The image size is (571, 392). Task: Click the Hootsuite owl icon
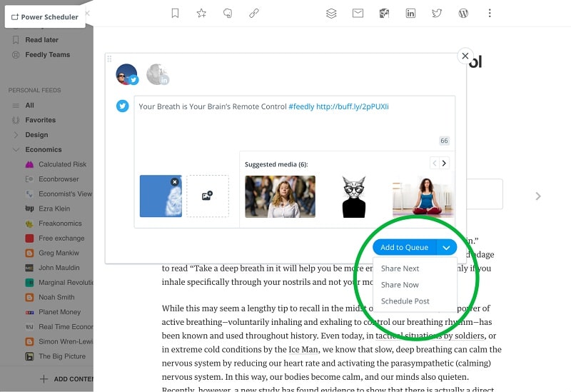(384, 14)
